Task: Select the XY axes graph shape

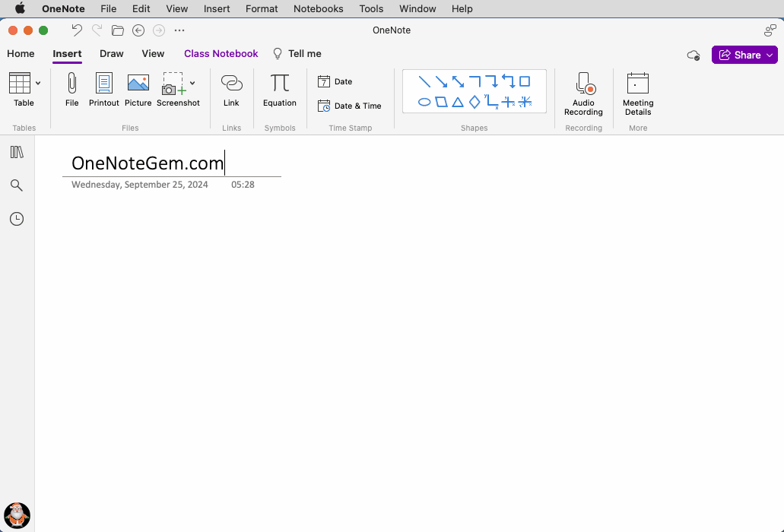Action: point(491,102)
